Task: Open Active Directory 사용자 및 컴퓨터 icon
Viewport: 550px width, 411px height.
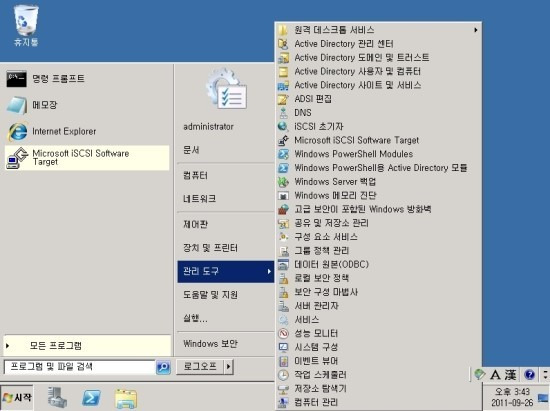Action: 283,72
